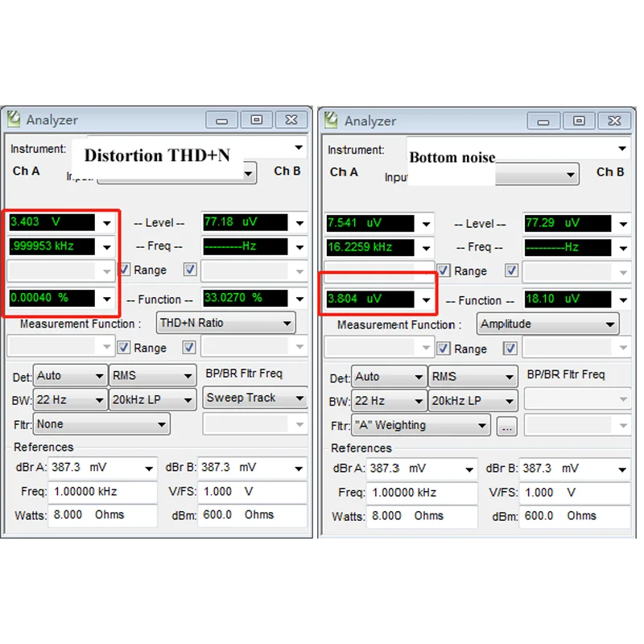Open Ch A input dropdown in left window

coord(248,173)
